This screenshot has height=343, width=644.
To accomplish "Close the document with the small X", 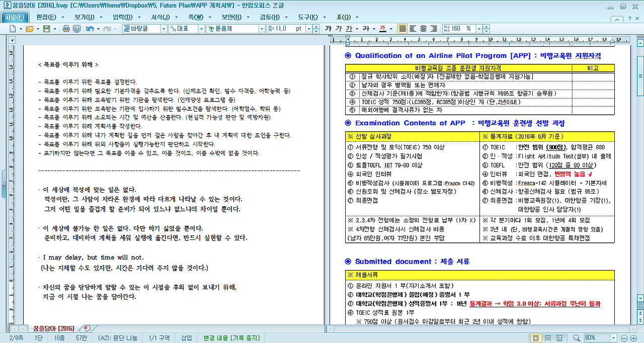I will (637, 18).
